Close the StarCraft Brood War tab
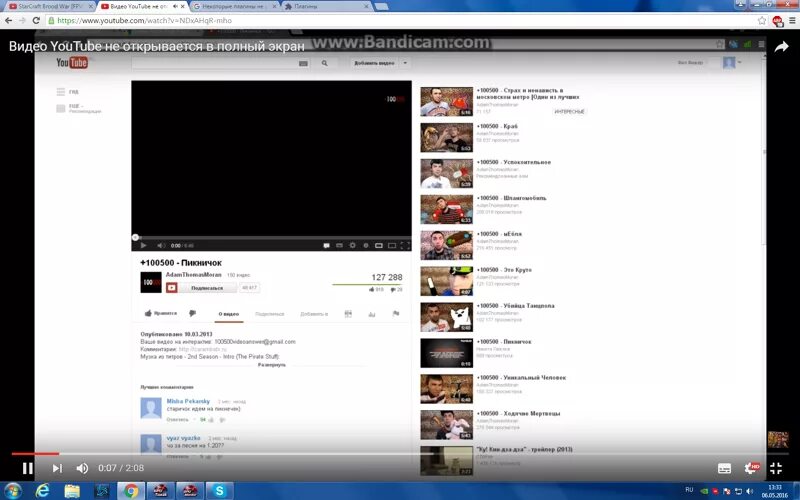Image resolution: width=800 pixels, height=500 pixels. click(91, 6)
